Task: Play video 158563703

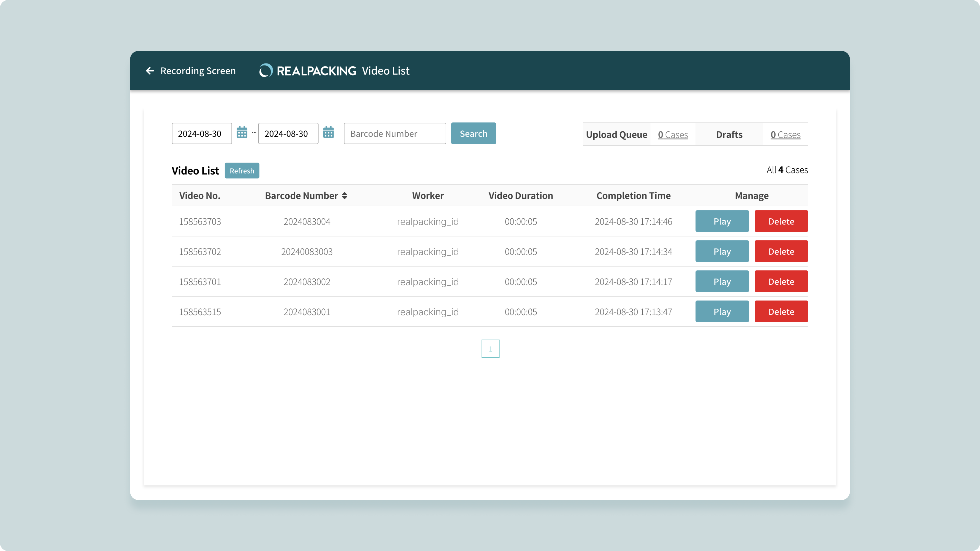Action: (x=722, y=221)
